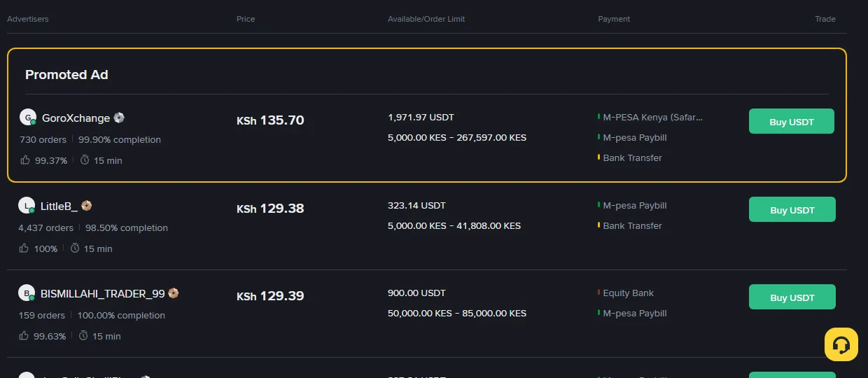Click the Payment column header
Screen dimensions: 868x378
pyautogui.click(x=614, y=19)
